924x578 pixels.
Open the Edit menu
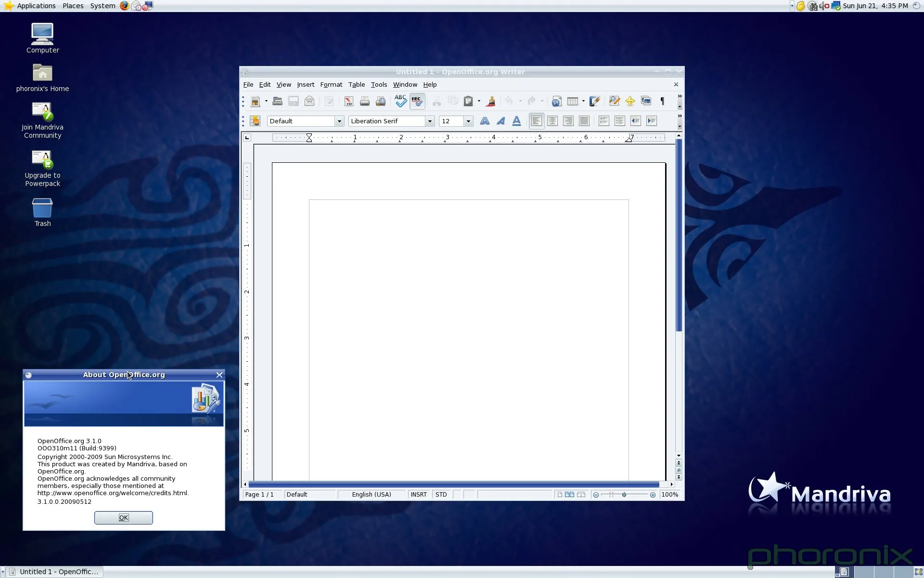click(x=265, y=85)
